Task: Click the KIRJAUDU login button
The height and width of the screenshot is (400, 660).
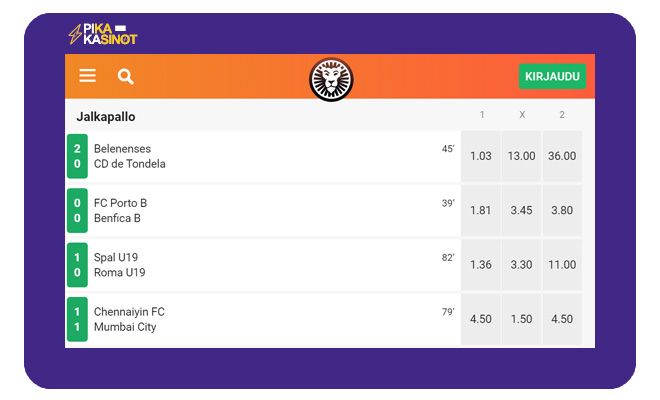Action: [x=552, y=76]
